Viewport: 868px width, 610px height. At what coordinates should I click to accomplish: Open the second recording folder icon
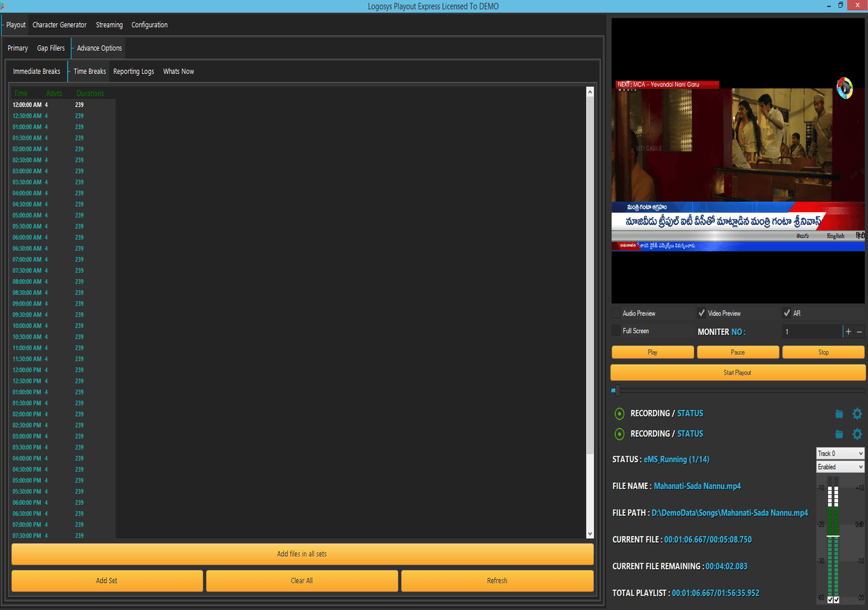pyautogui.click(x=839, y=434)
